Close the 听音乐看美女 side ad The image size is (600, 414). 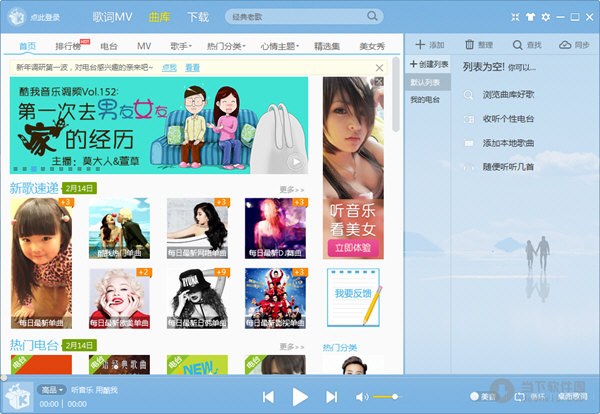tap(379, 81)
